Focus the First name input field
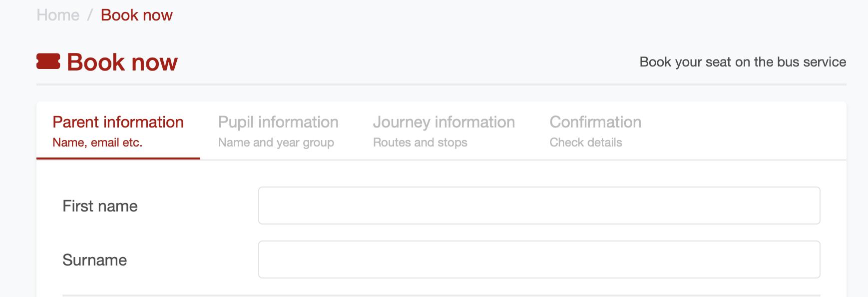This screenshot has height=297, width=868. (x=539, y=205)
